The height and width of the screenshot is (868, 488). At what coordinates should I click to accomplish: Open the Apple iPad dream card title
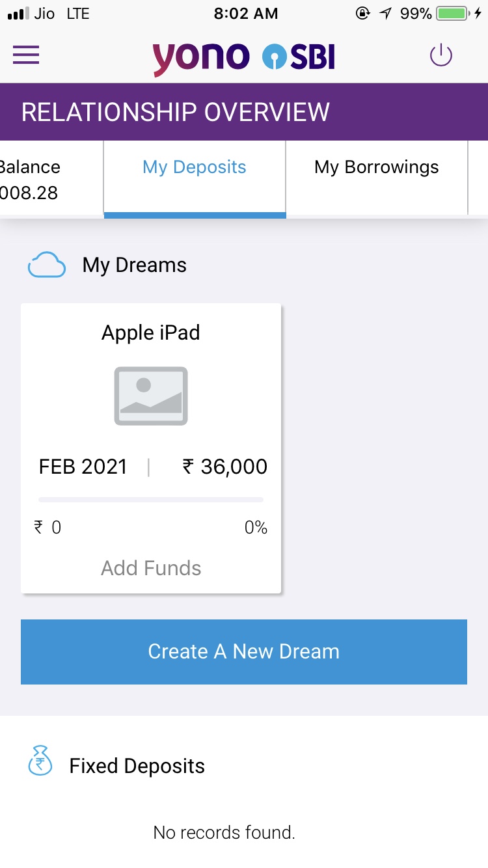151,332
